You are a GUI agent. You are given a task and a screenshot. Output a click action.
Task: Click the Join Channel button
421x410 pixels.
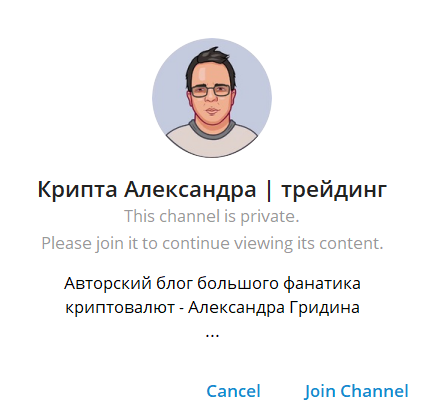(356, 391)
